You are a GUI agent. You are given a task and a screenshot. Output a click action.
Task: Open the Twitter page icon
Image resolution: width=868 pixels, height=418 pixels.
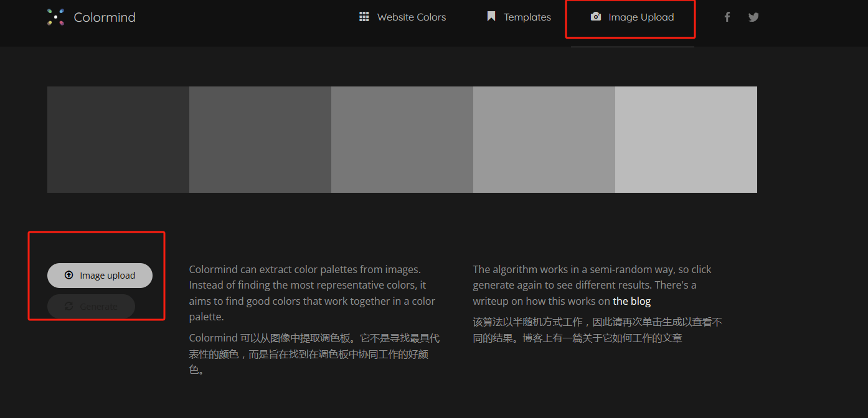pos(753,17)
